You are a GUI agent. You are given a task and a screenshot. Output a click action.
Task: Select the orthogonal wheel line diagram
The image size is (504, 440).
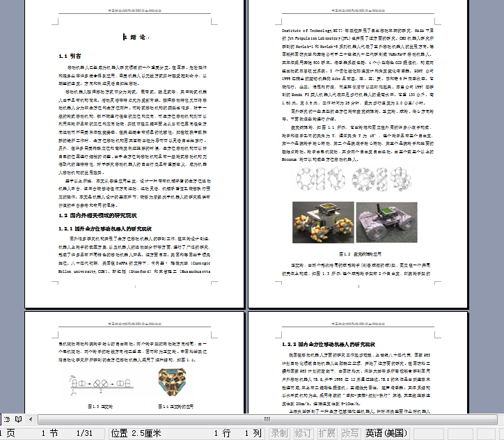click(101, 384)
